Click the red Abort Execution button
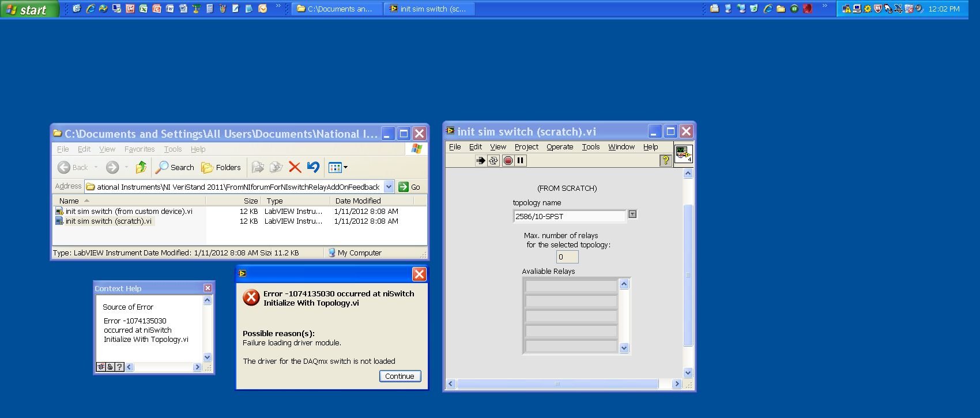The image size is (980, 418). click(508, 161)
